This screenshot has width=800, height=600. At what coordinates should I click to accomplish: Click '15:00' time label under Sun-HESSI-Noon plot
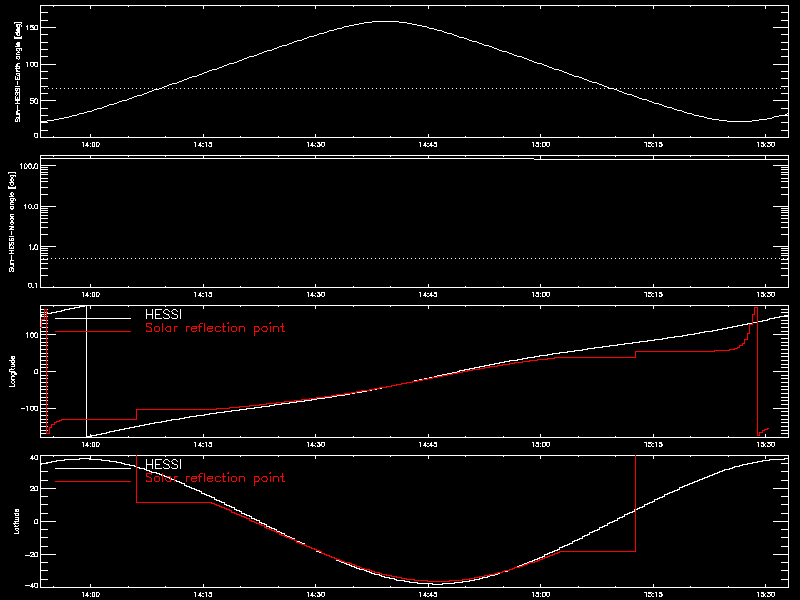coord(541,295)
